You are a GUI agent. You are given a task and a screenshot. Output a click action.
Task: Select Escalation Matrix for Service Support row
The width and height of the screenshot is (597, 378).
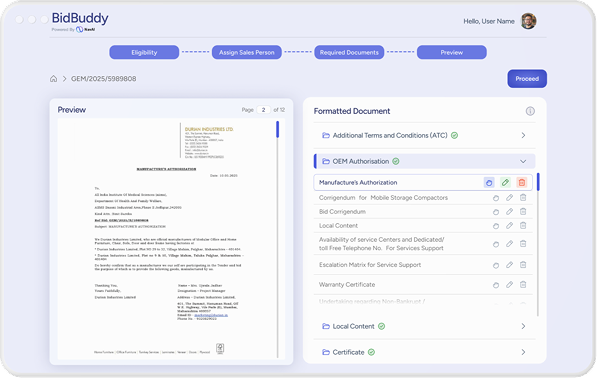423,265
